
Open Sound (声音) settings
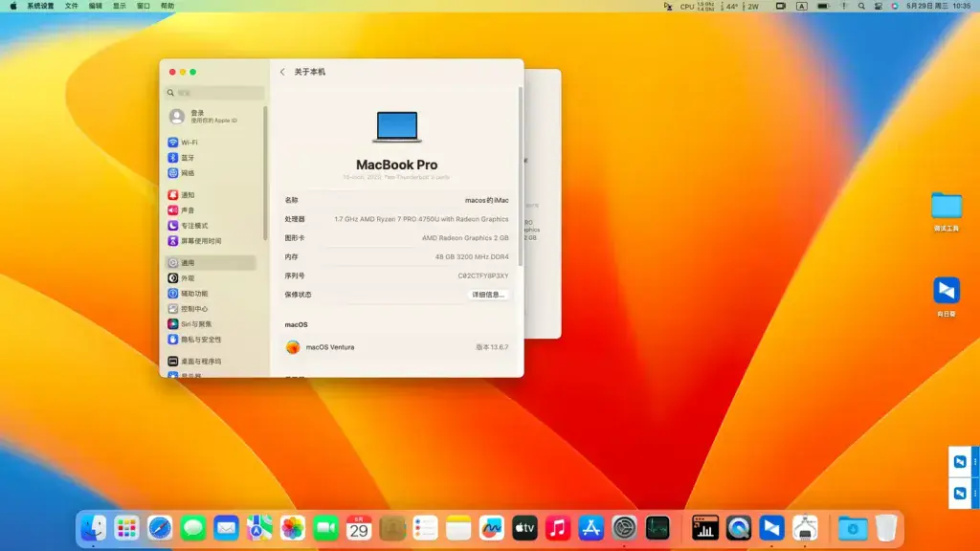(x=212, y=210)
